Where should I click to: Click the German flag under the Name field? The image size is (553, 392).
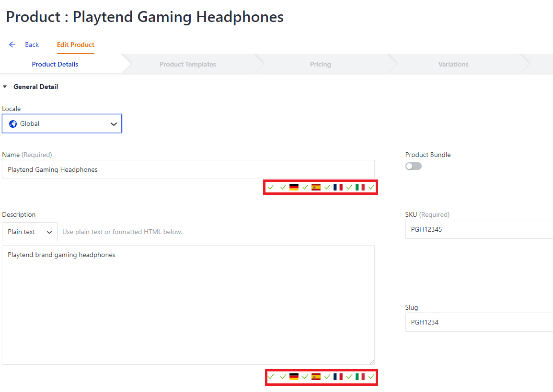coord(294,187)
